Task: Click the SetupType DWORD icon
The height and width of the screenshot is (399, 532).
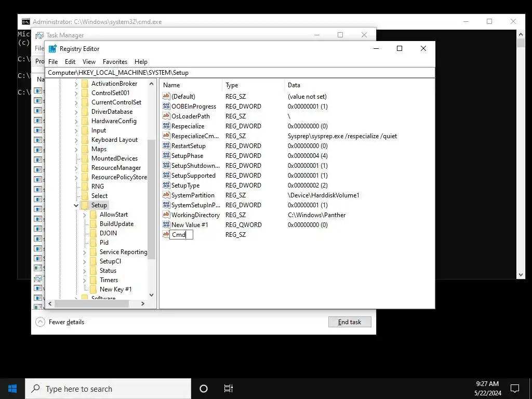Action: point(166,185)
